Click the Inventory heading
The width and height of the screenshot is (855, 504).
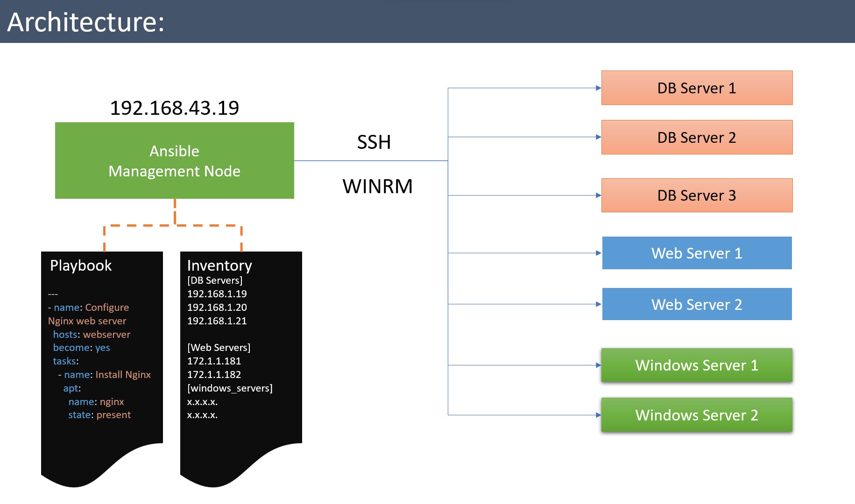click(219, 266)
